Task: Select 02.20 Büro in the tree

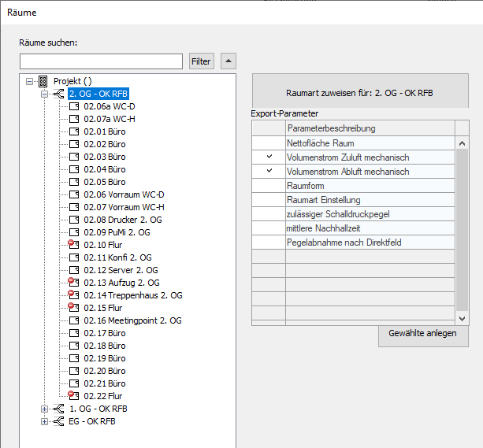Action: 105,372
